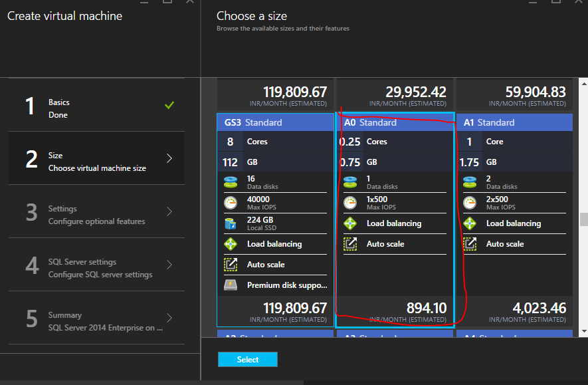Open step 2 Size

point(97,158)
